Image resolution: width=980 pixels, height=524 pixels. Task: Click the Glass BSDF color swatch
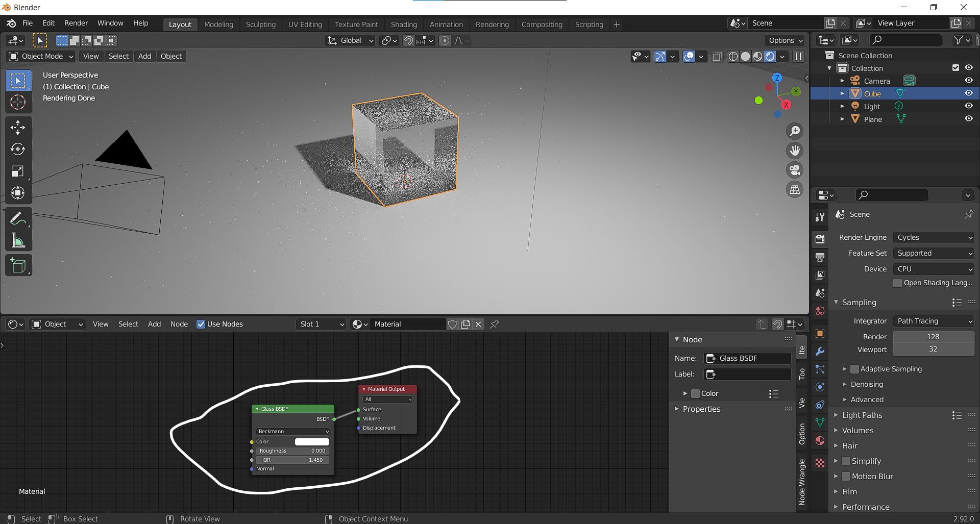pyautogui.click(x=312, y=441)
